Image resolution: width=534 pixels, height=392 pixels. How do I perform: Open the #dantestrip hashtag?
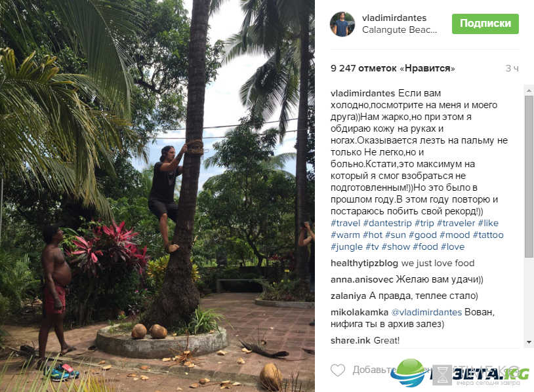click(387, 224)
